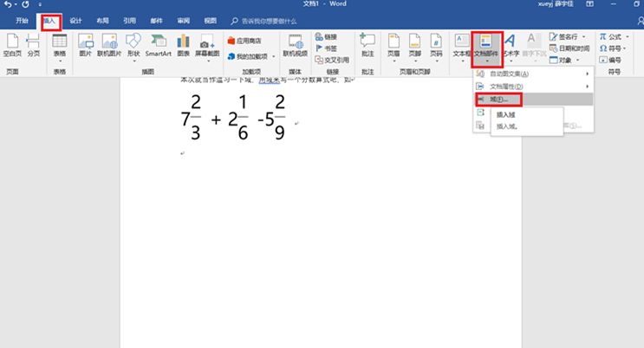Undo the last action
The image size is (644, 348).
tap(8, 4)
